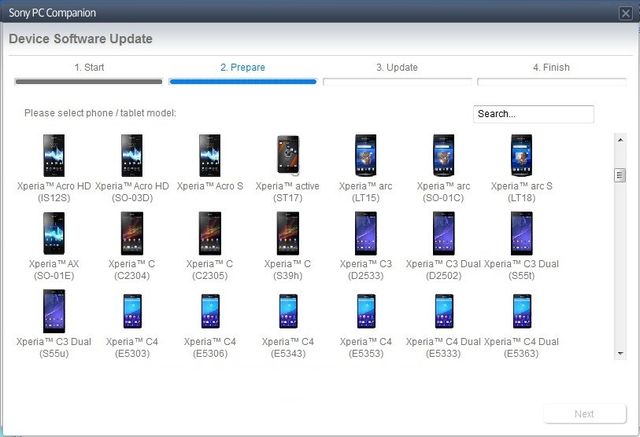Screen dimensions: 640x437
Task: Close the Sony PC Companion window
Action: point(625,13)
